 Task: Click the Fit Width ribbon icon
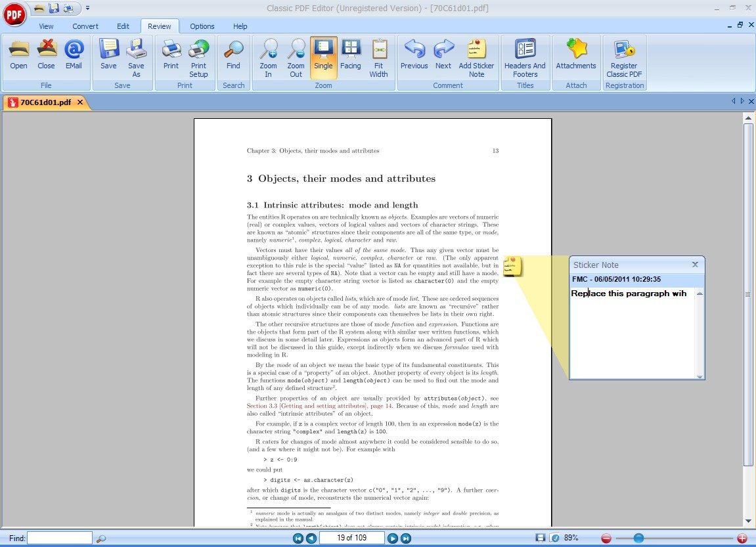coord(379,58)
